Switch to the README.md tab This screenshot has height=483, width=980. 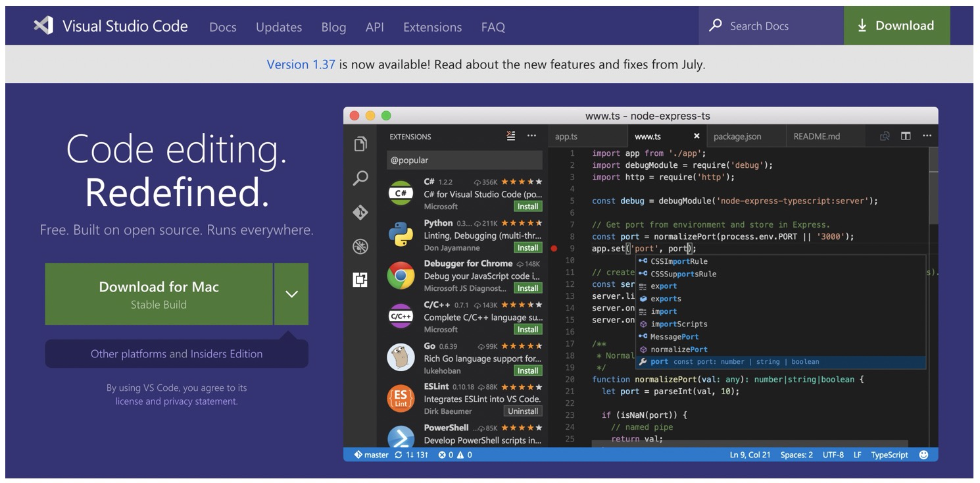825,136
